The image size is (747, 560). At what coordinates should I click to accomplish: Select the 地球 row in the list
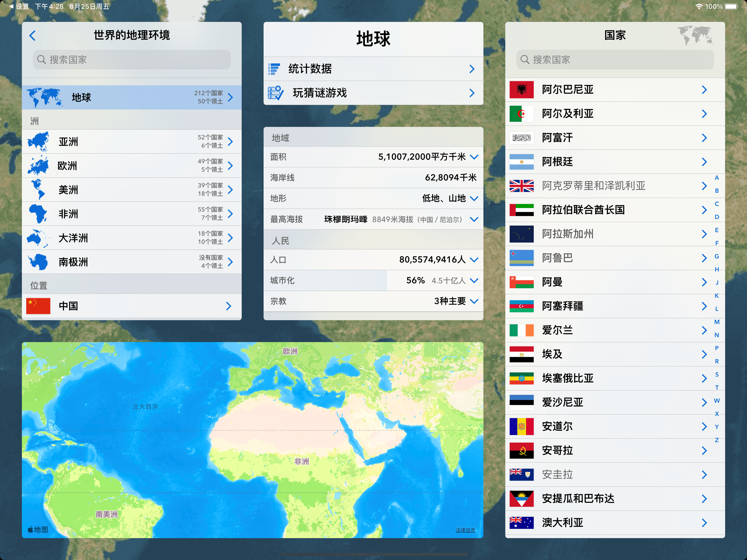pos(132,97)
